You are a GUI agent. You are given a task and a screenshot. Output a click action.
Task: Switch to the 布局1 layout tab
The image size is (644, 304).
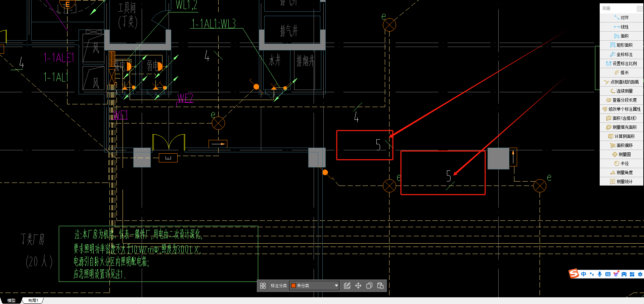[33, 301]
